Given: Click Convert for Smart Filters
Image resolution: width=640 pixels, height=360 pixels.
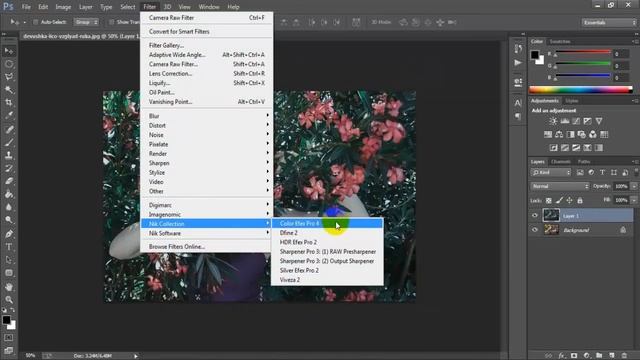Looking at the screenshot, I should click(207, 31).
